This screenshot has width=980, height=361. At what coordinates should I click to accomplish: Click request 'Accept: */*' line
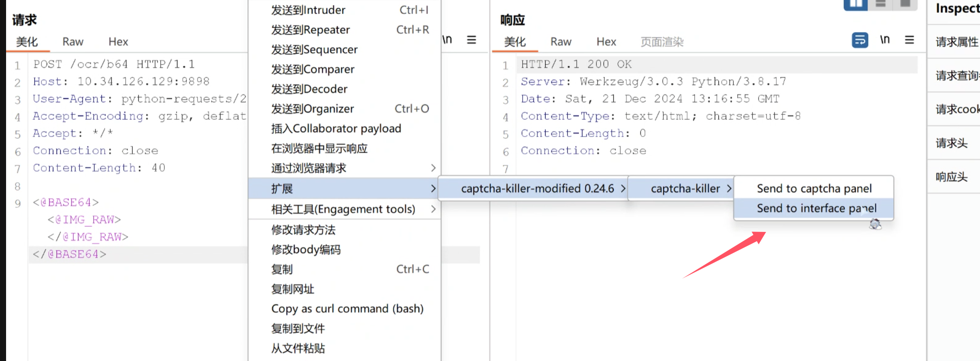point(73,133)
